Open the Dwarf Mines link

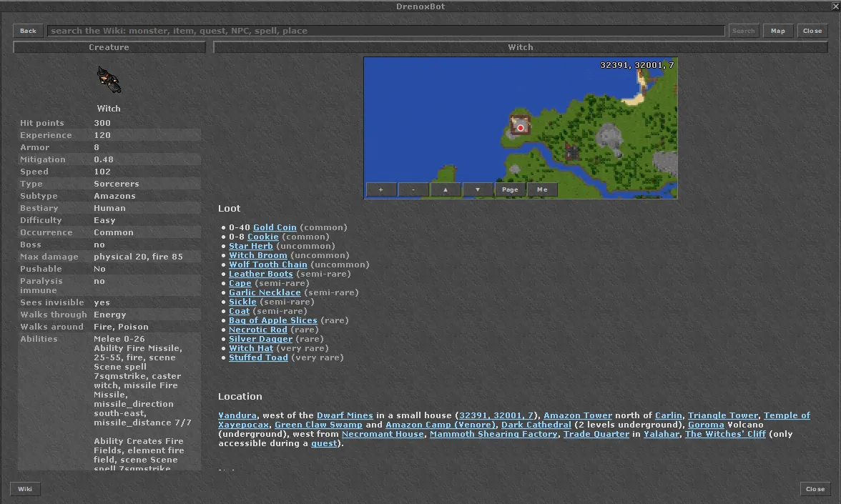[345, 415]
